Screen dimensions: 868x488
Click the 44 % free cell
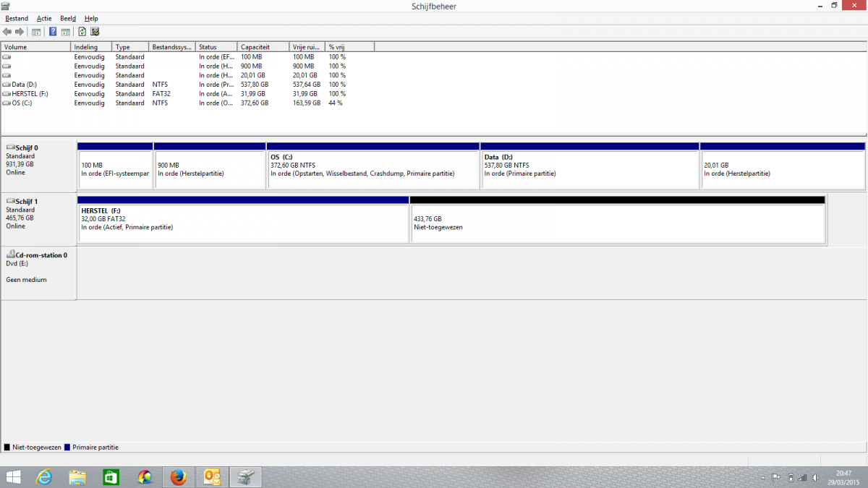click(x=336, y=103)
